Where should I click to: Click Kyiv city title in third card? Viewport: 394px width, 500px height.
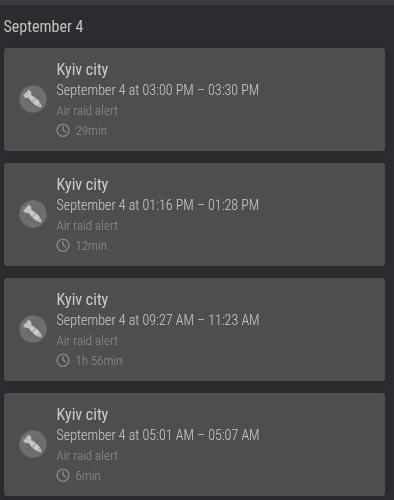(82, 300)
